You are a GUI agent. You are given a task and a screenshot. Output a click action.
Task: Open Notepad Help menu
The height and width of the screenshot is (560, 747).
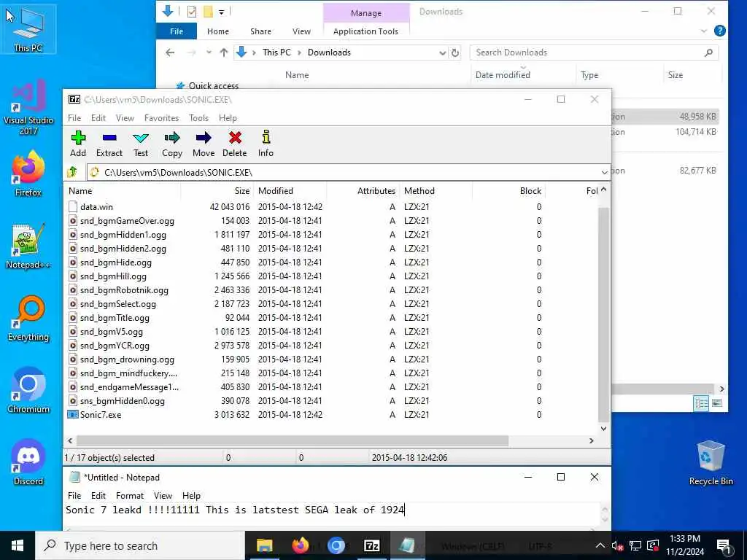(x=192, y=496)
